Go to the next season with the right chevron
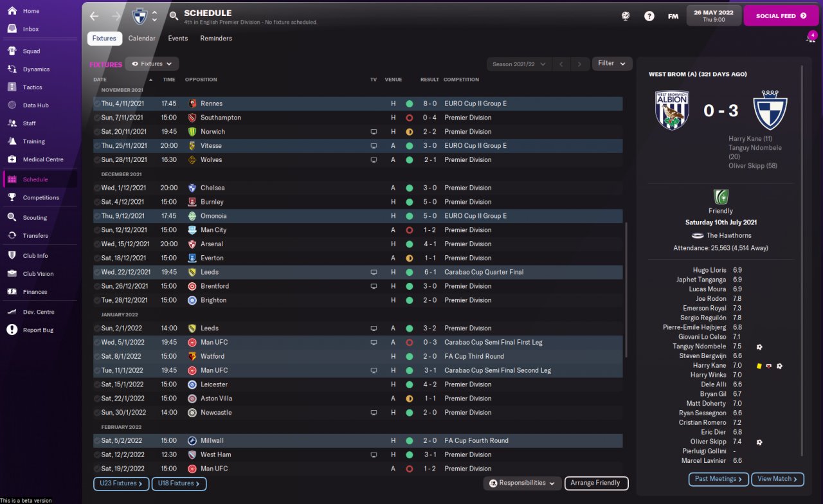 pos(580,64)
